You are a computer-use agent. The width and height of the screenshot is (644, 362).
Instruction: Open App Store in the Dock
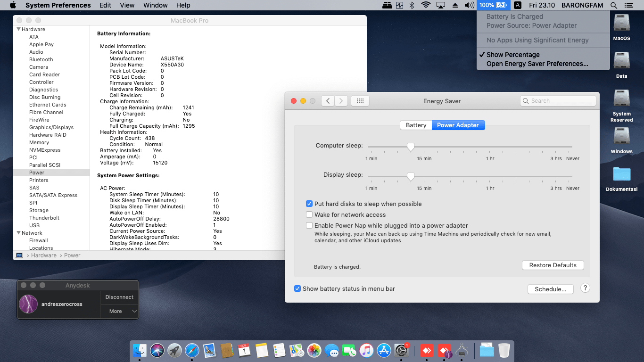tap(384, 350)
